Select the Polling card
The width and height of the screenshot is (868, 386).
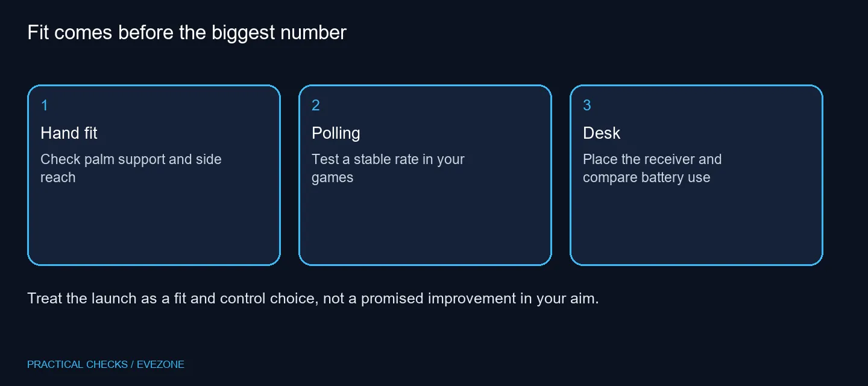coord(425,175)
